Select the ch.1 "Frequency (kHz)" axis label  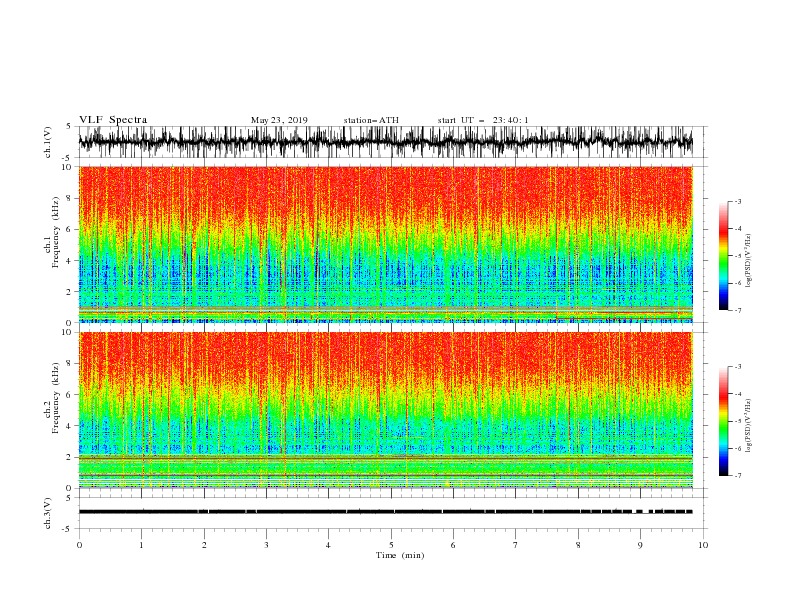[x=55, y=232]
